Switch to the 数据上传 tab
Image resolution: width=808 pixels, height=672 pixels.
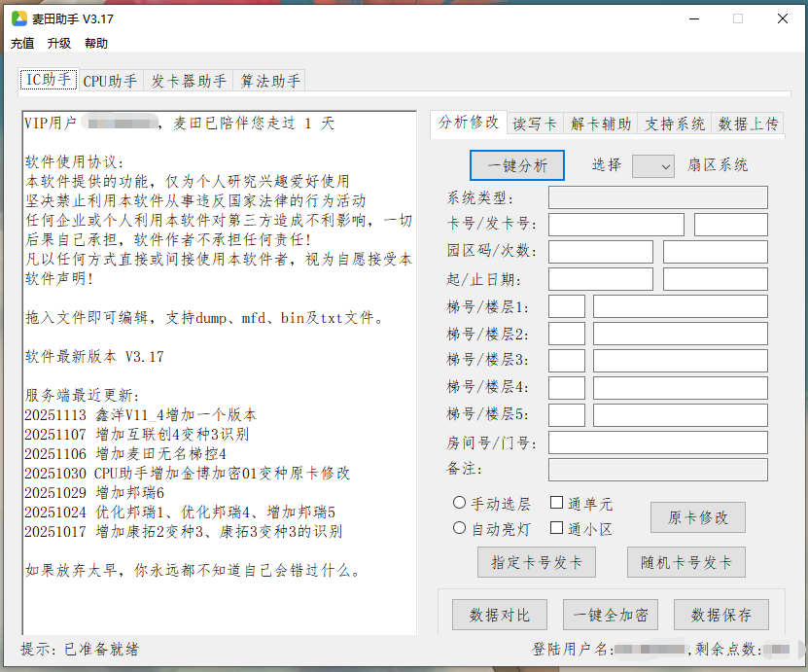[x=747, y=124]
